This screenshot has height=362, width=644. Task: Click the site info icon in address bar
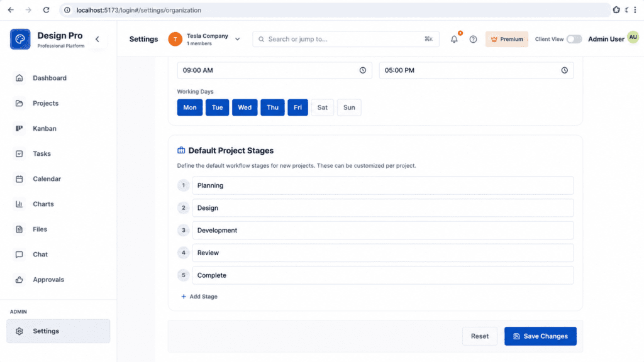point(67,10)
